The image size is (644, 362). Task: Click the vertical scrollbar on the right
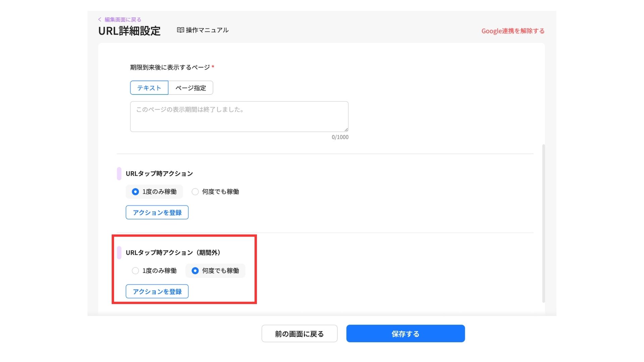coord(543,223)
